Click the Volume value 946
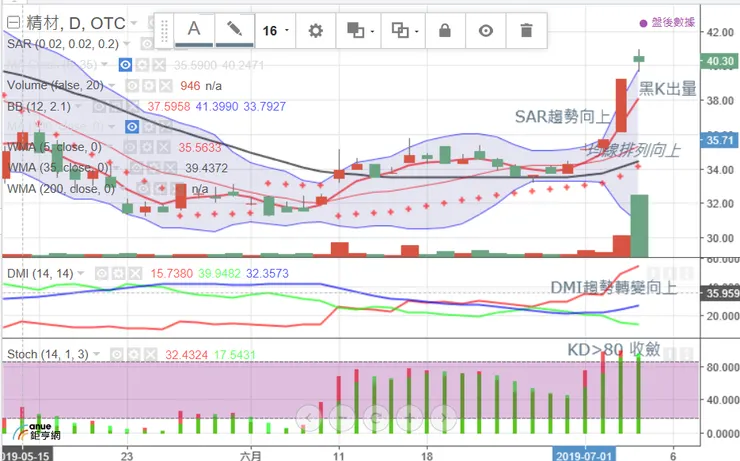The height and width of the screenshot is (461, 740). (190, 86)
